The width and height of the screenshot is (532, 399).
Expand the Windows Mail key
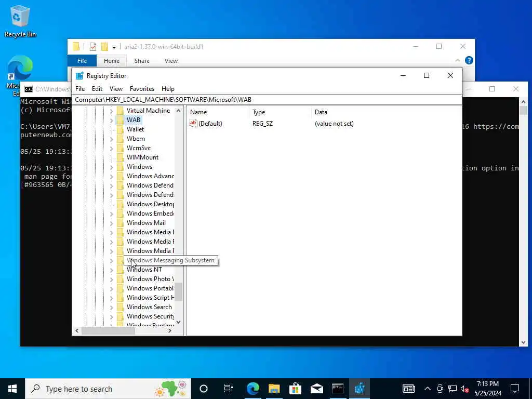click(x=111, y=223)
